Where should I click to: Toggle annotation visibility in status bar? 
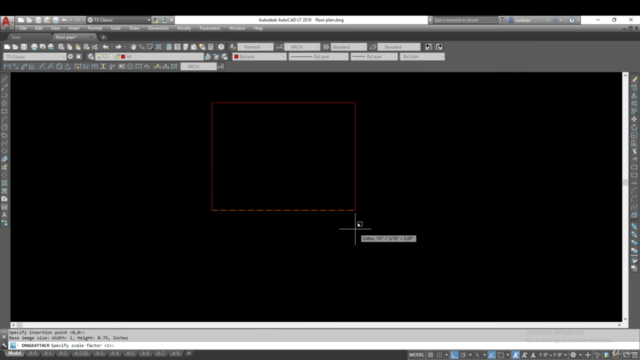516,355
